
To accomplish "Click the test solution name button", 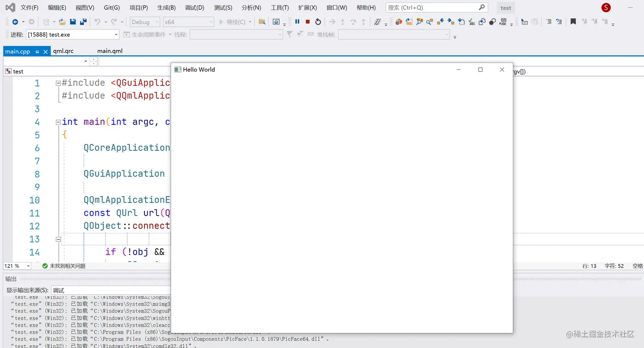I will tap(506, 8).
